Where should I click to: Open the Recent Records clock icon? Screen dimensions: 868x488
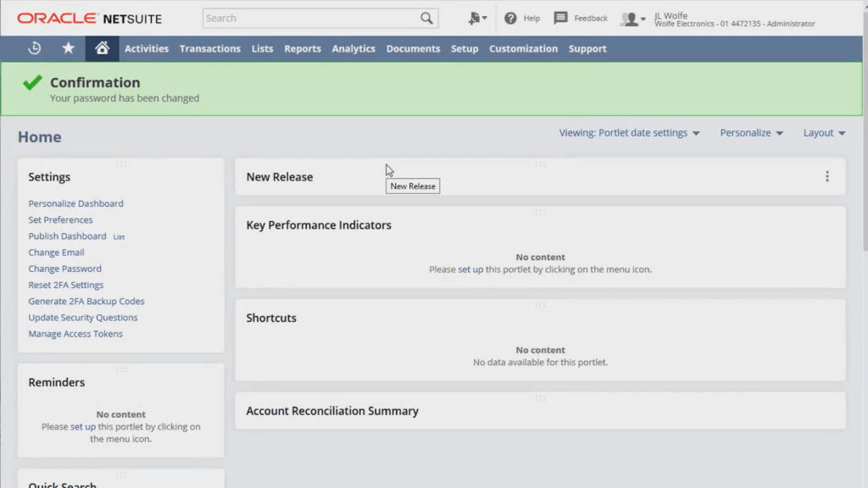pos(34,48)
